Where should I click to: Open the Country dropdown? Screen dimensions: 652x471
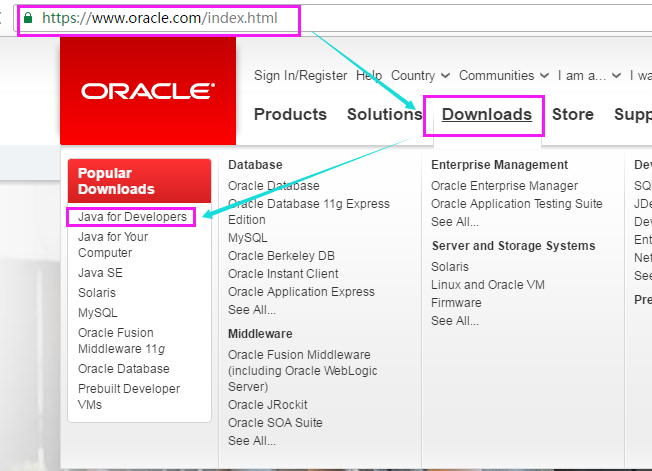[x=420, y=76]
